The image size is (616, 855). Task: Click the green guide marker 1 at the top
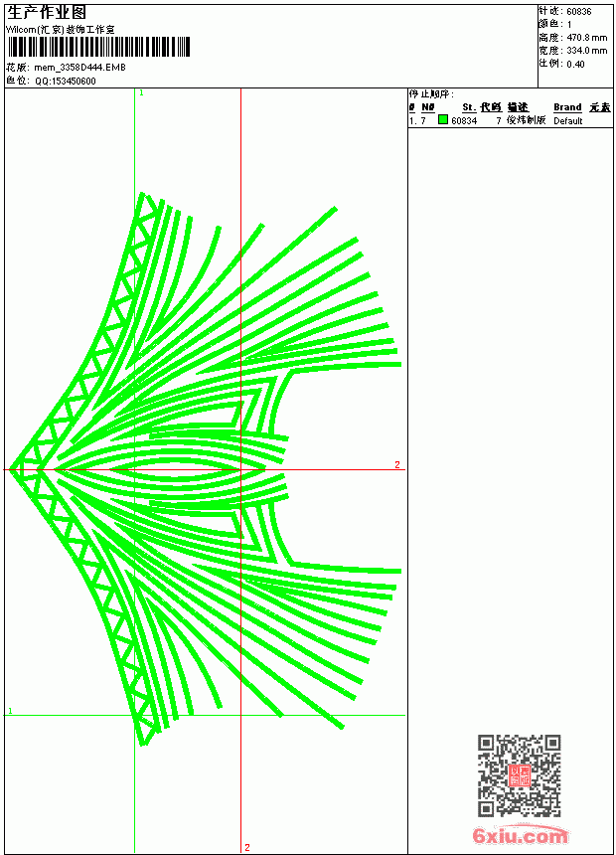point(141,92)
